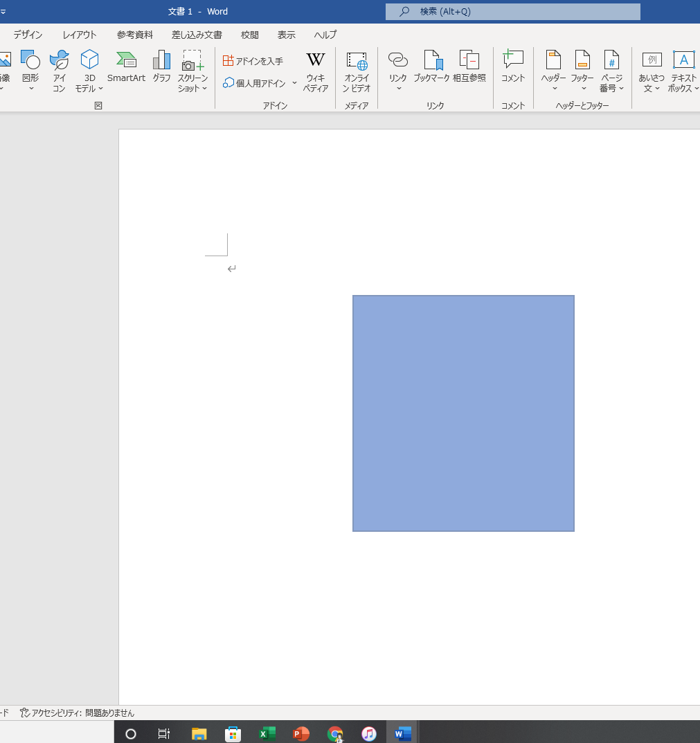Open File Explorer from the taskbar
The image size is (700, 743).
pyautogui.click(x=199, y=733)
